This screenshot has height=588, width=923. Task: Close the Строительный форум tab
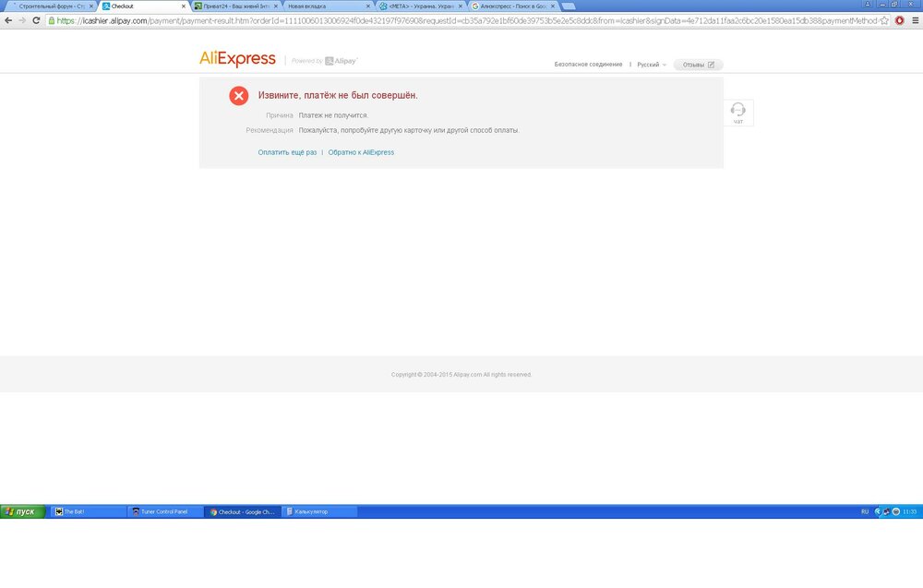(91, 6)
